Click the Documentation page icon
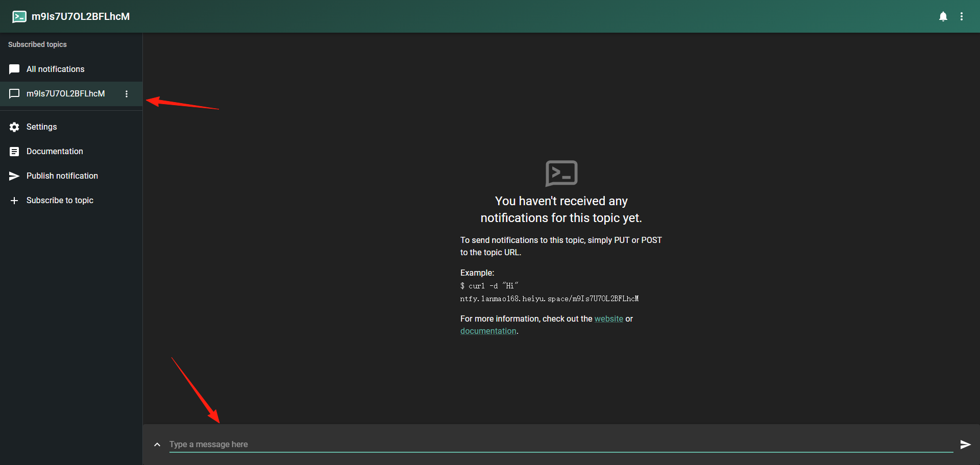Viewport: 980px width, 465px height. pyautogui.click(x=14, y=152)
